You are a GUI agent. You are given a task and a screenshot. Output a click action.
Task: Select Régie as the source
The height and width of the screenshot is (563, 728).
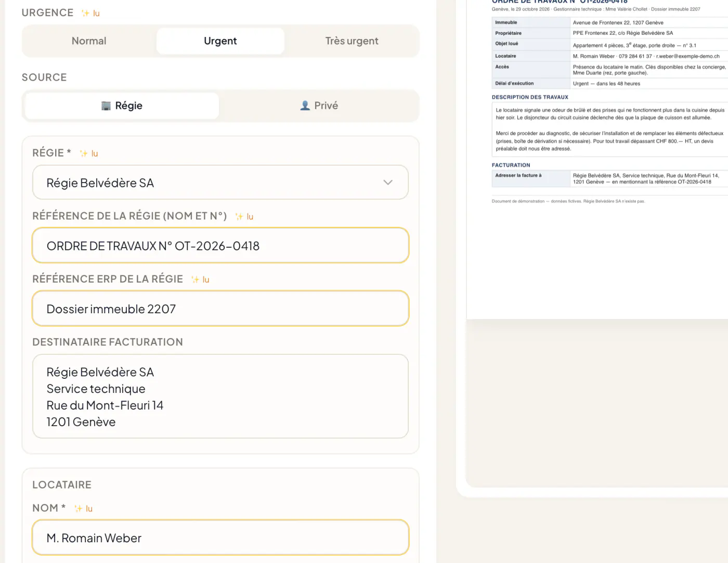[122, 106]
